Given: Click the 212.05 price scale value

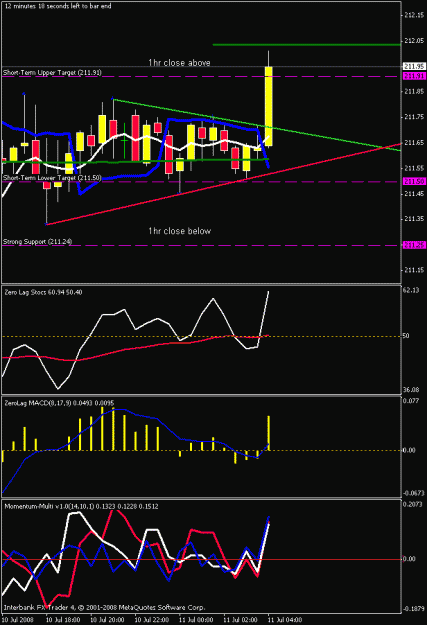Looking at the screenshot, I should coord(414,41).
